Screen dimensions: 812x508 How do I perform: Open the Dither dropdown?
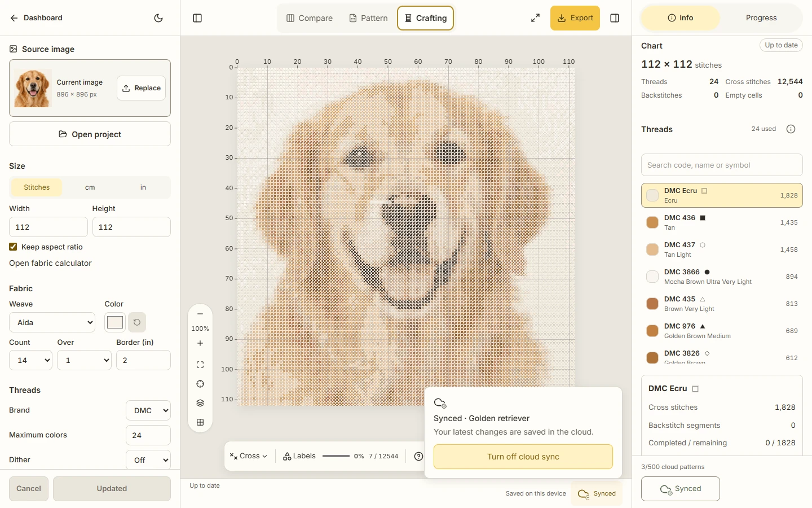[148, 460]
